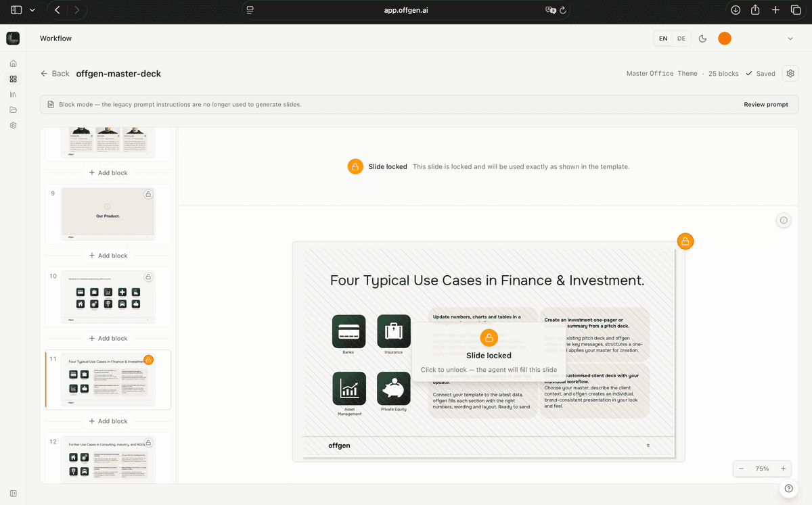Add block below slide 9
The height and width of the screenshot is (505, 812).
click(108, 256)
